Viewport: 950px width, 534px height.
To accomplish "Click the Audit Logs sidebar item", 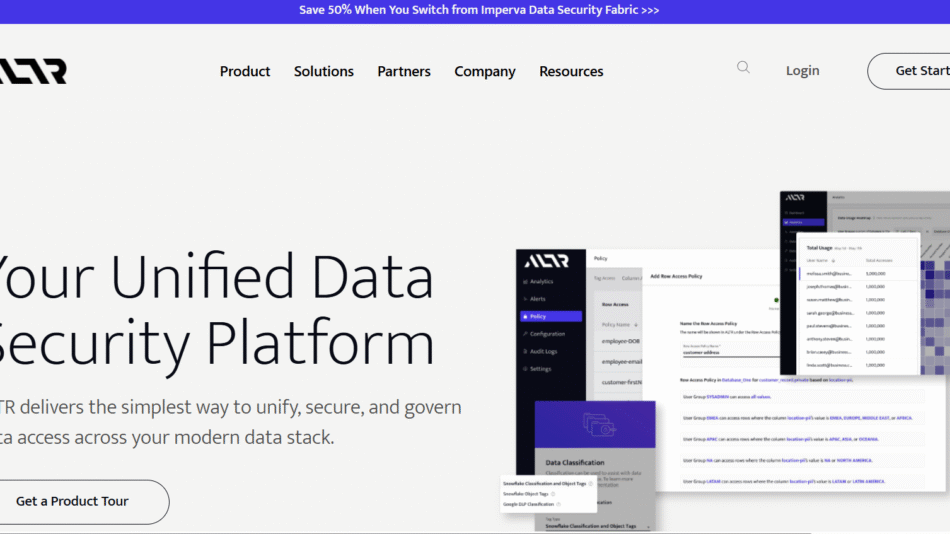I will pos(542,351).
